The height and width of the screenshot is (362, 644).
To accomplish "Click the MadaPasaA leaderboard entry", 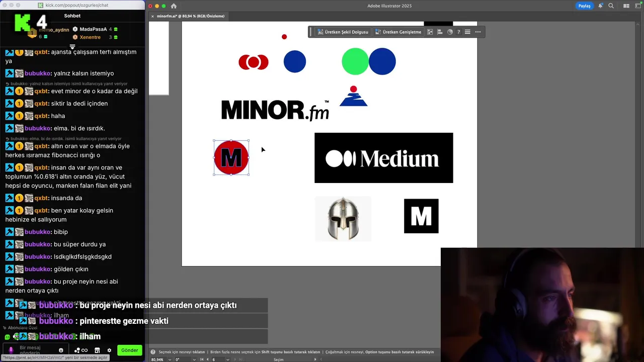I will point(95,29).
